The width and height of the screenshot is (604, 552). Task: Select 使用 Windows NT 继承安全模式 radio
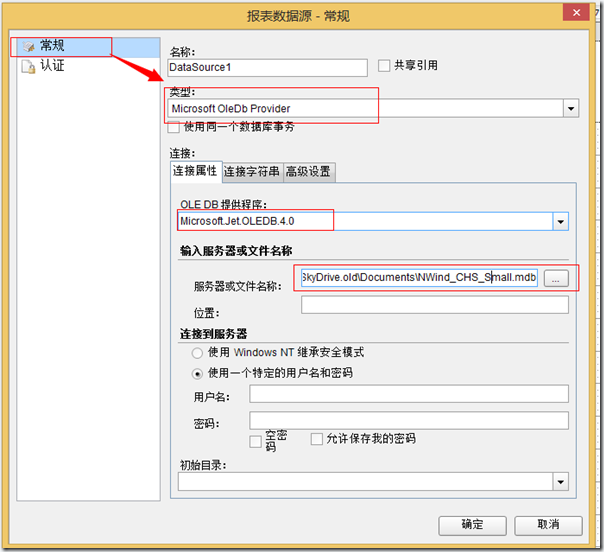click(197, 352)
